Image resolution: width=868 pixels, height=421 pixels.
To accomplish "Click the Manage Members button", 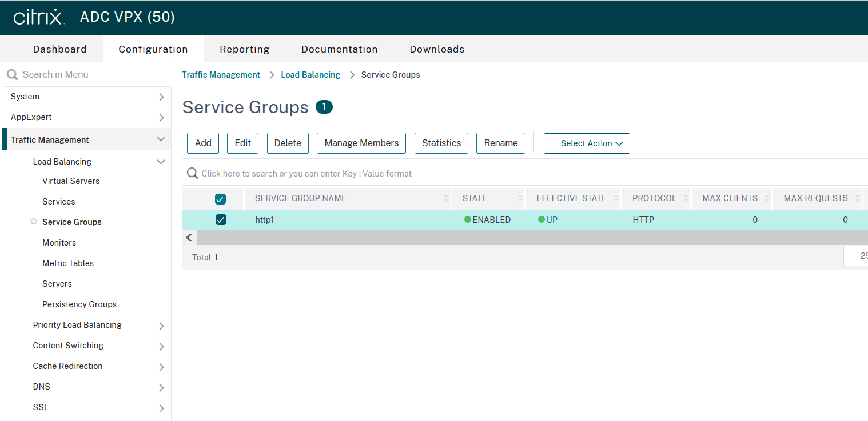I will click(x=361, y=143).
